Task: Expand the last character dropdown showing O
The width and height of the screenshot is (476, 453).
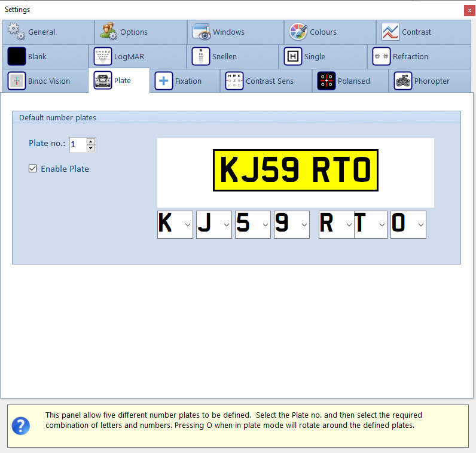Action: point(421,224)
